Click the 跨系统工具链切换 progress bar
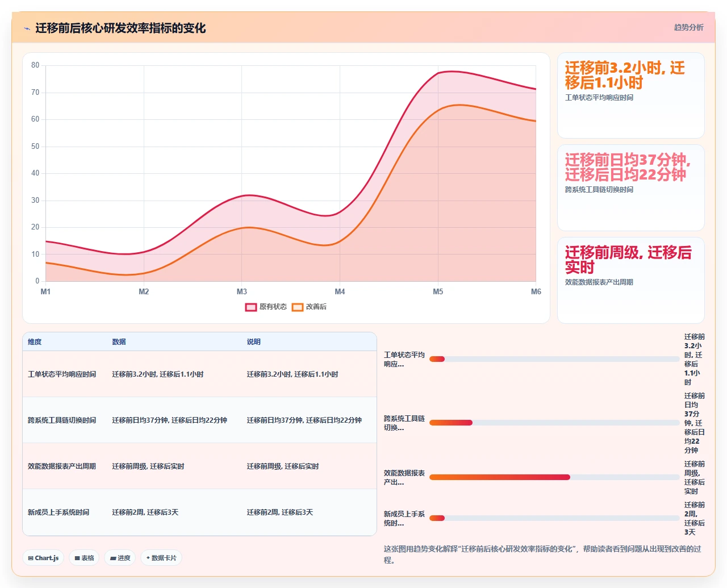Viewport: 727px width, 588px height. 554,423
